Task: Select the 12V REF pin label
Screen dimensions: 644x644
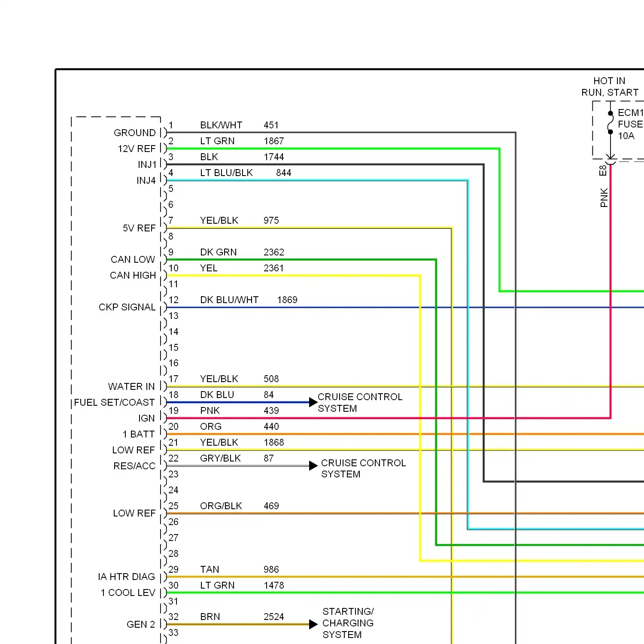Action: click(x=137, y=149)
